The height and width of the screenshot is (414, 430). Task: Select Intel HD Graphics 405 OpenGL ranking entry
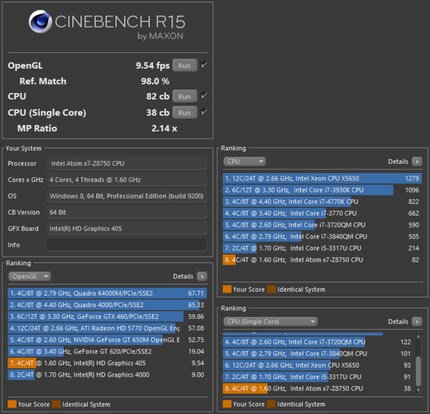pyautogui.click(x=107, y=363)
